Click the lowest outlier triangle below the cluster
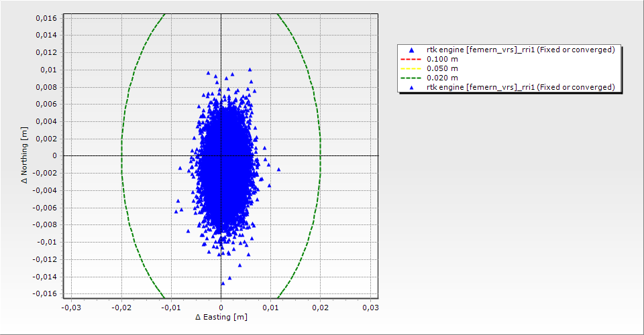 (x=223, y=283)
